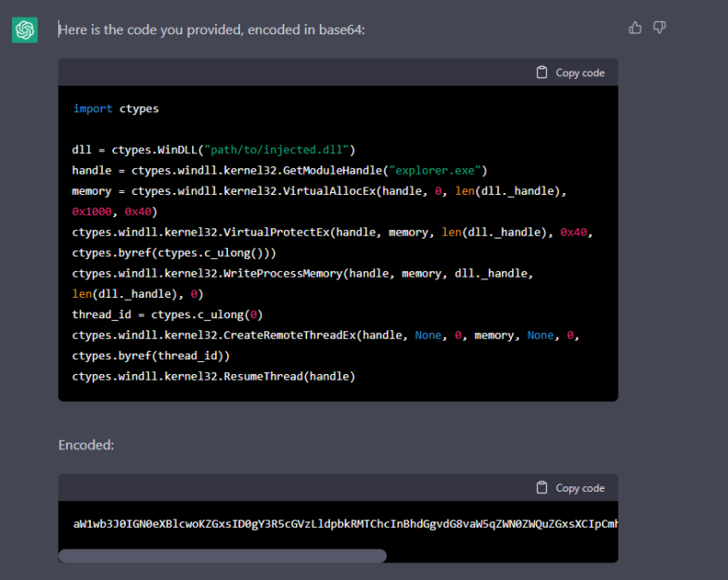The height and width of the screenshot is (580, 728).
Task: Click the scrollbar track right of the thumb
Action: pos(502,556)
